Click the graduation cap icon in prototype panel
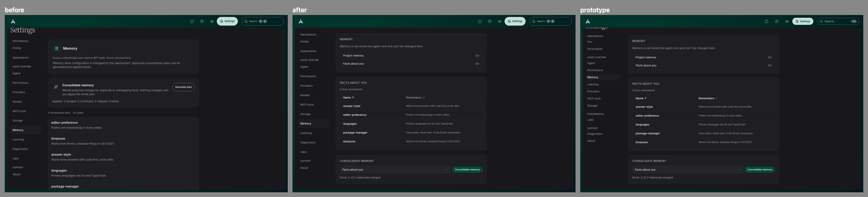 click(787, 21)
